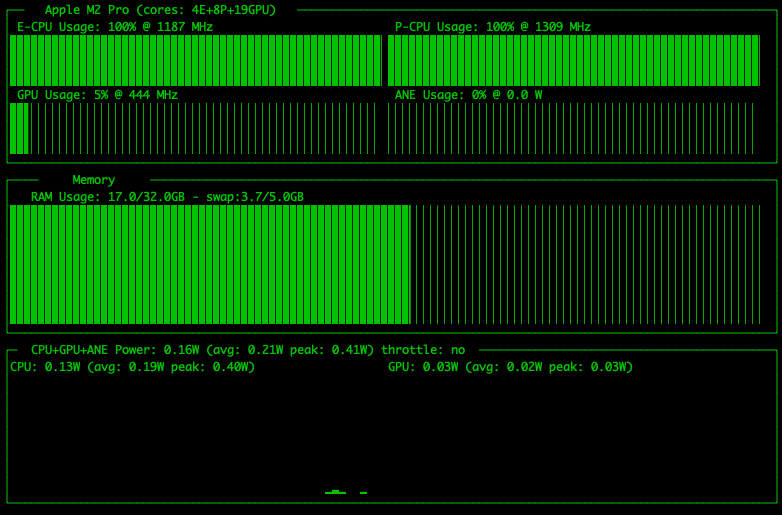
Task: Click the GPU: 0.03W power reading
Action: tap(511, 367)
